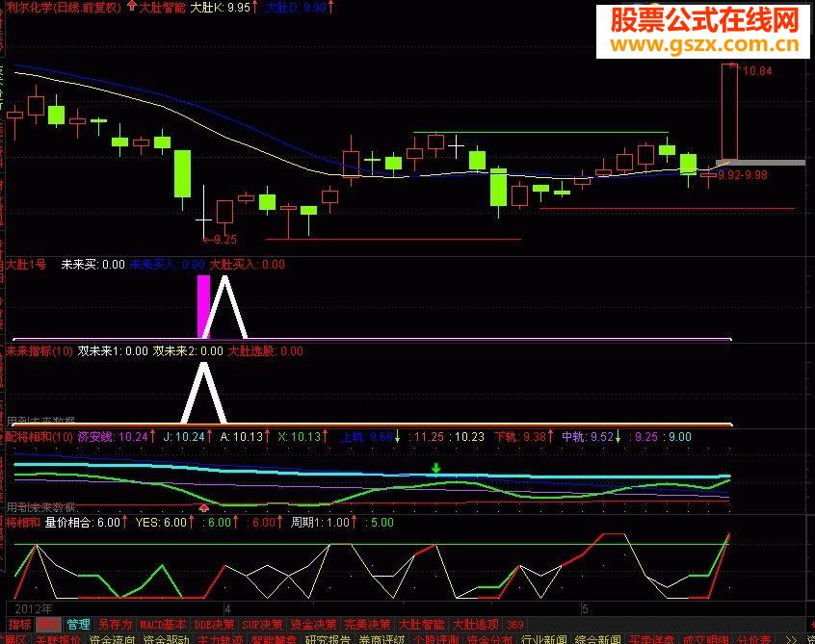Click the magenta buy-signal bar in 大肚1号
Viewport: 815px width, 644px height.
[204, 306]
